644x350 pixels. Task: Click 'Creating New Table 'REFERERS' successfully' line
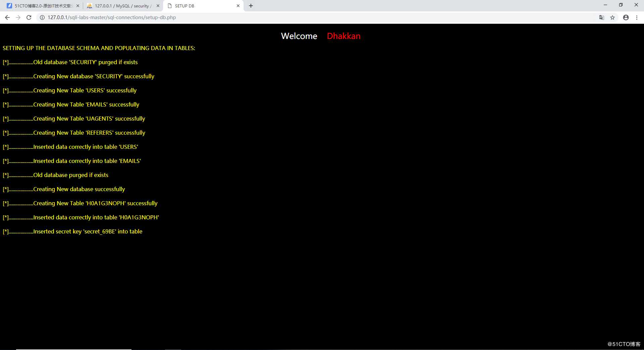tap(74, 133)
